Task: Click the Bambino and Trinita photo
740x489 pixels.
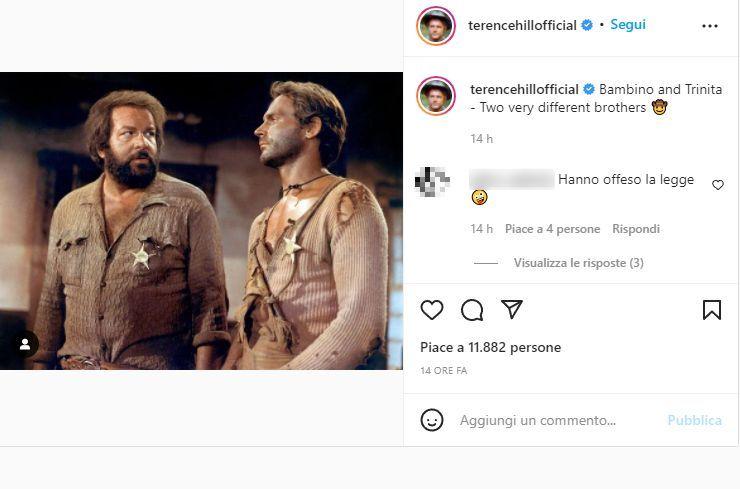Action: point(201,221)
